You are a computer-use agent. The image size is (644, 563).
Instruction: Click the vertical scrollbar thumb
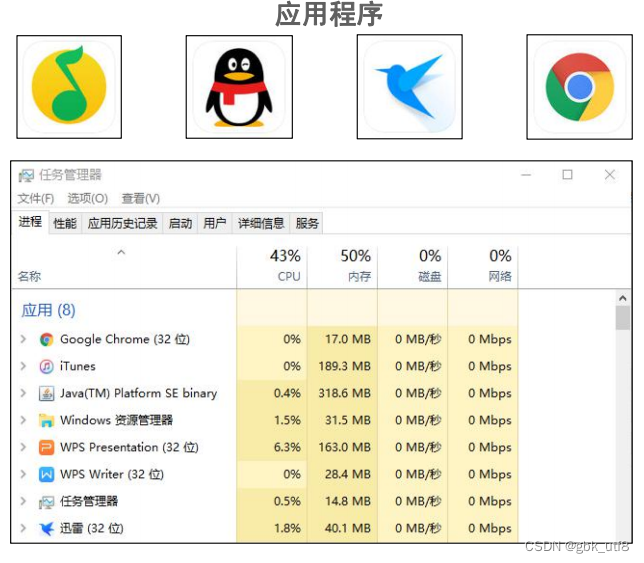coord(623,318)
